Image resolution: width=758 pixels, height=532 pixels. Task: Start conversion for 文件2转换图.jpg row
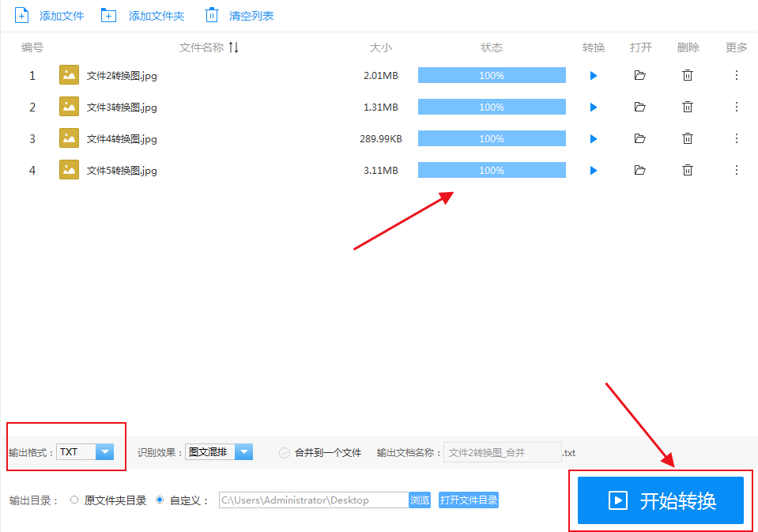click(593, 75)
